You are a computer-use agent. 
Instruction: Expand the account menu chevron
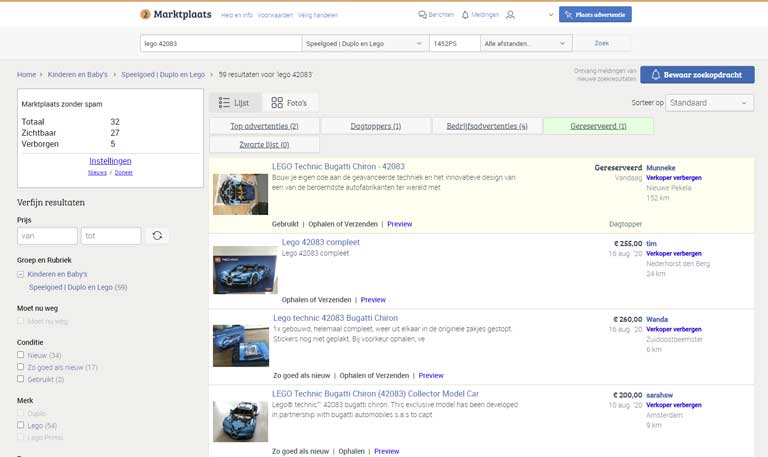551,15
